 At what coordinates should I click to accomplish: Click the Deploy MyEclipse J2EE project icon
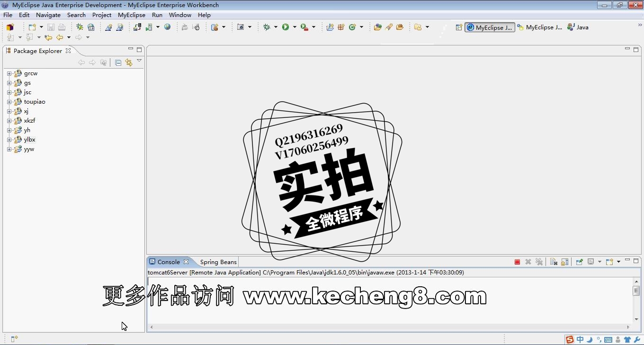tap(137, 27)
